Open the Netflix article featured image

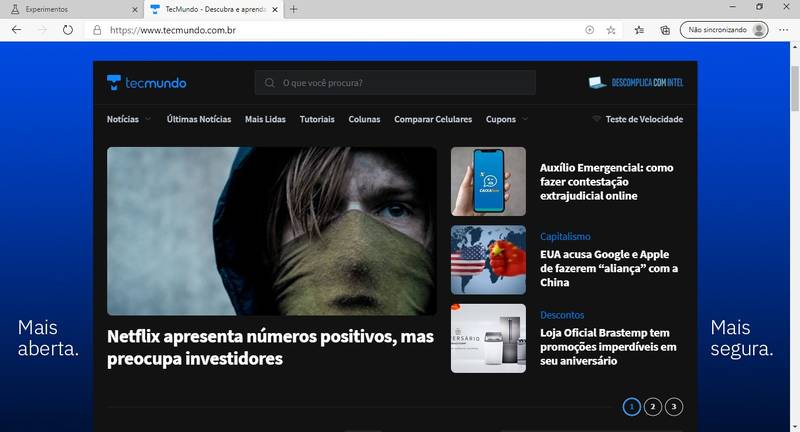[272, 231]
